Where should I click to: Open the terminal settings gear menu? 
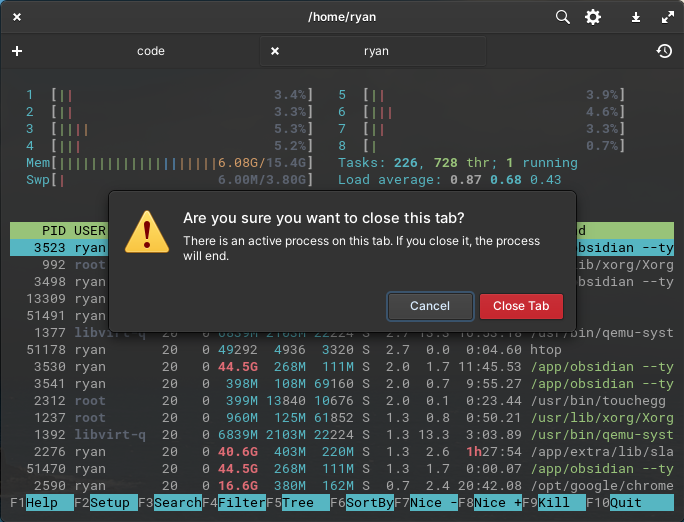click(593, 17)
